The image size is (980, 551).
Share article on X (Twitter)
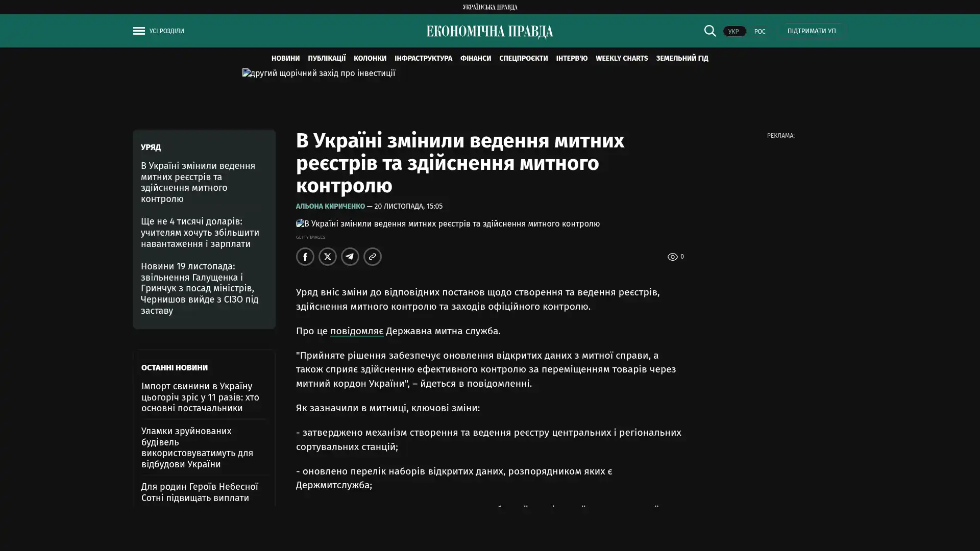click(x=327, y=257)
